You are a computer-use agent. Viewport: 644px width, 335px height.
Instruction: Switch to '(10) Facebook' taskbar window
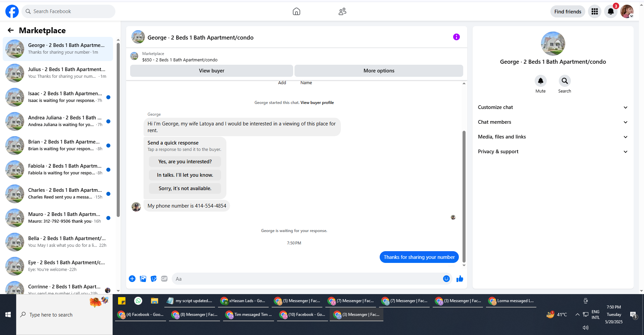pos(303,315)
